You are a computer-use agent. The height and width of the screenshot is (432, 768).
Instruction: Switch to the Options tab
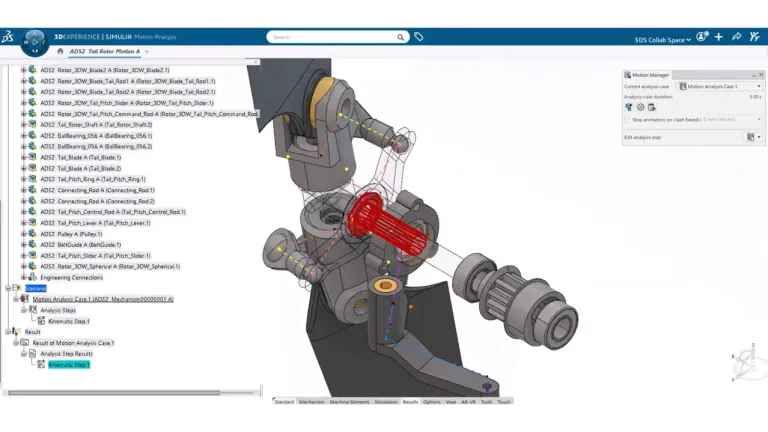pyautogui.click(x=432, y=402)
